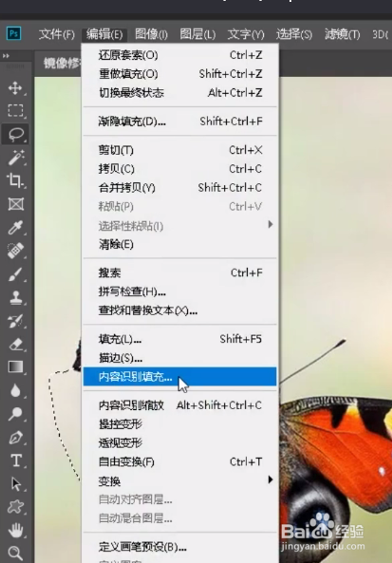
Task: Choose 还原套索(O) in Edit menu
Action: pyautogui.click(x=180, y=55)
